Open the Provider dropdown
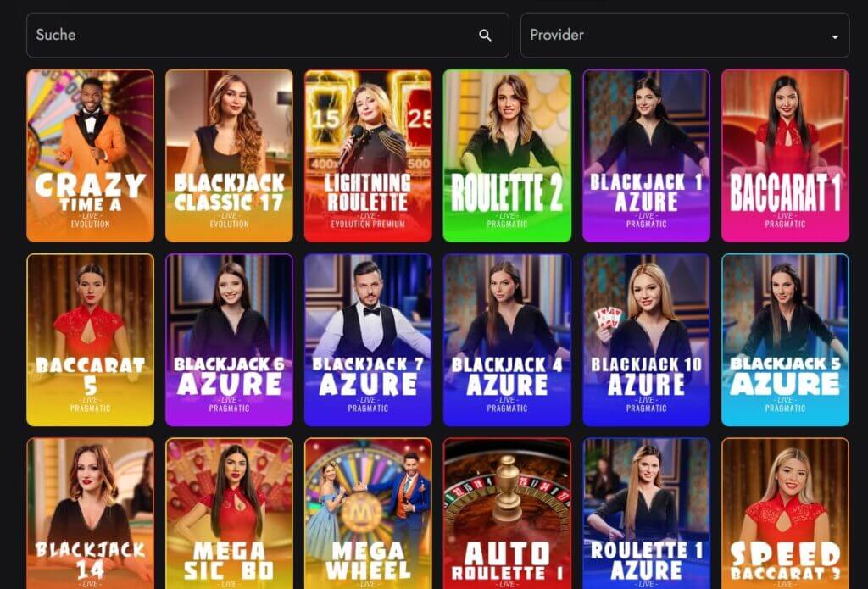Screen dimensions: 868x589 pos(685,36)
